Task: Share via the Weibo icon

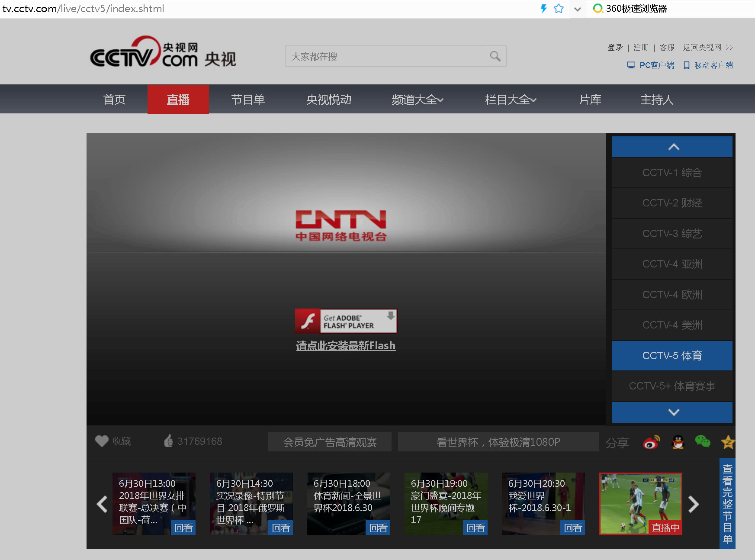Action: [x=651, y=442]
